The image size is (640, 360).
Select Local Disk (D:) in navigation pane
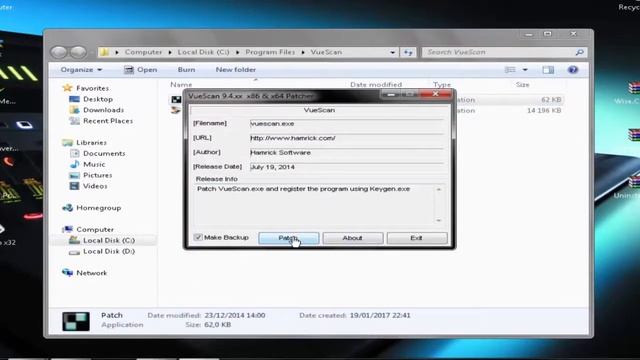point(109,251)
